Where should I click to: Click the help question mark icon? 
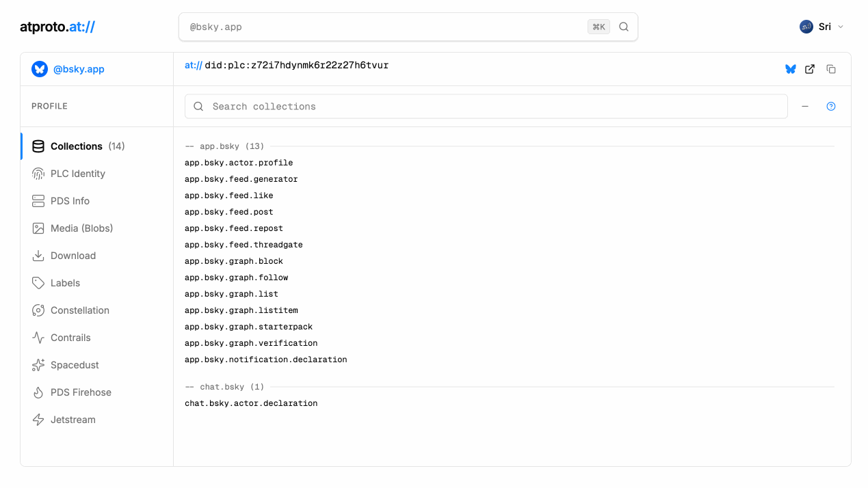point(831,107)
